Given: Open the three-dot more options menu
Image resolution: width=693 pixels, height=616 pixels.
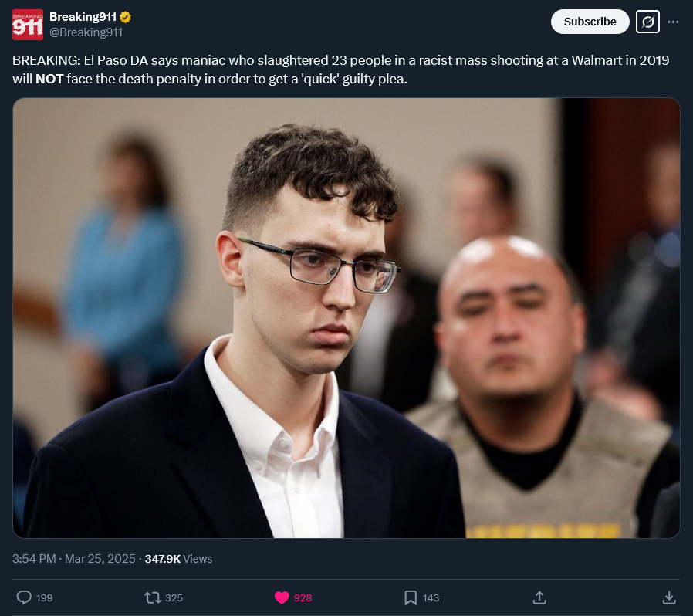Looking at the screenshot, I should tap(673, 22).
